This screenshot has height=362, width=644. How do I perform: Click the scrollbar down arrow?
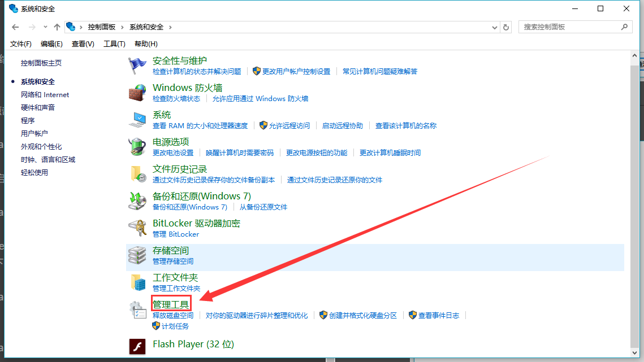tap(634, 353)
